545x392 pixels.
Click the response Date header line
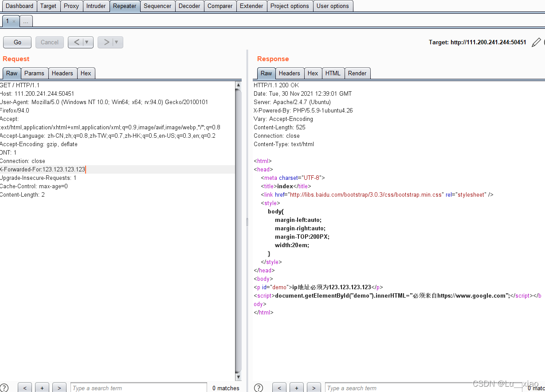[x=302, y=93]
